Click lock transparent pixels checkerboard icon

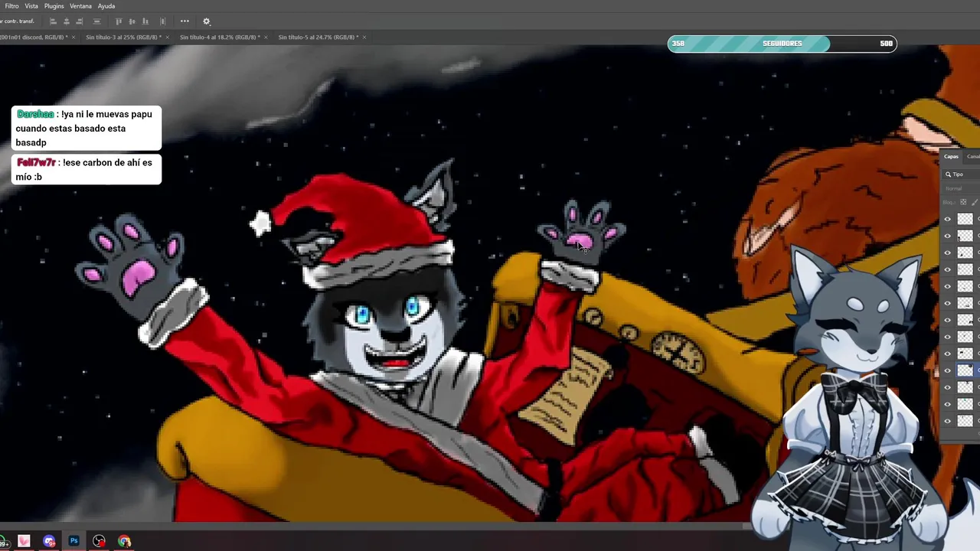point(963,202)
